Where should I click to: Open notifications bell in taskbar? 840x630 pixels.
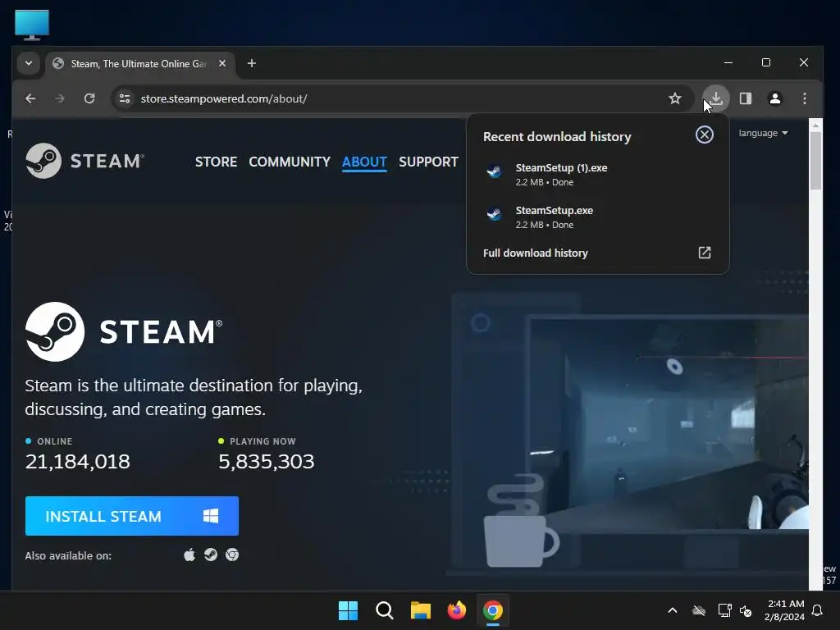[x=817, y=610]
